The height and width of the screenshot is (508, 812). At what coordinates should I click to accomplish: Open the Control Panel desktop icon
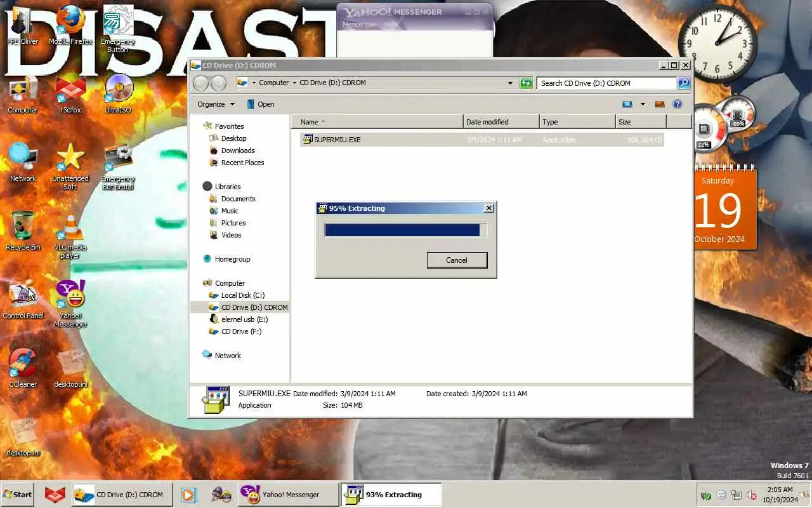(x=23, y=300)
